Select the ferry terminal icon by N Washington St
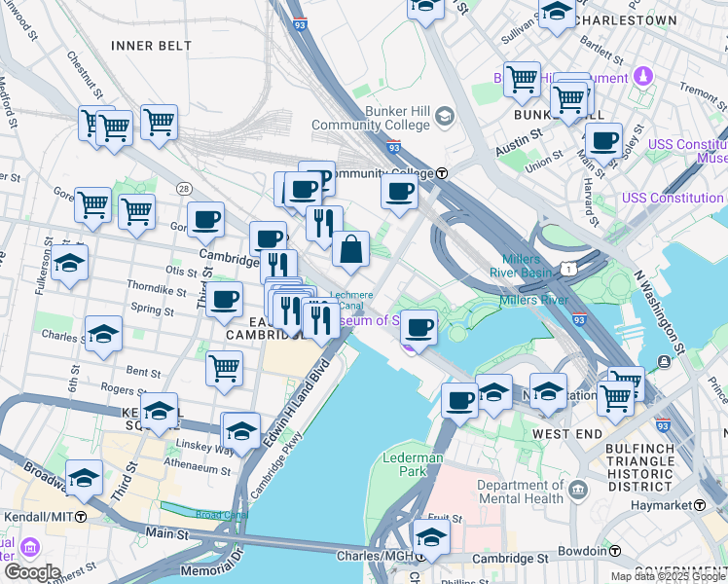Viewport: 728px width, 584px height. pyautogui.click(x=665, y=362)
